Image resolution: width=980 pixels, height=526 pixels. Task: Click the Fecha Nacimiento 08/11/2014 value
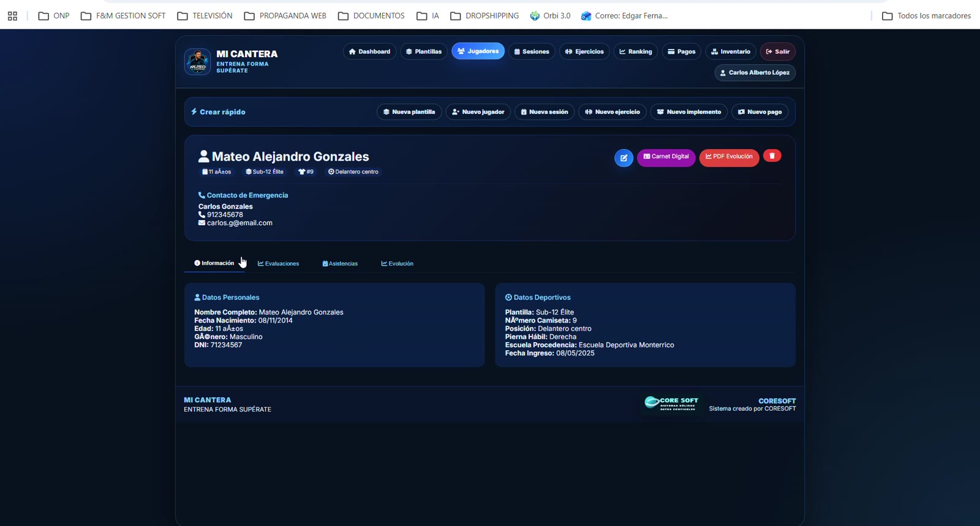coord(275,321)
